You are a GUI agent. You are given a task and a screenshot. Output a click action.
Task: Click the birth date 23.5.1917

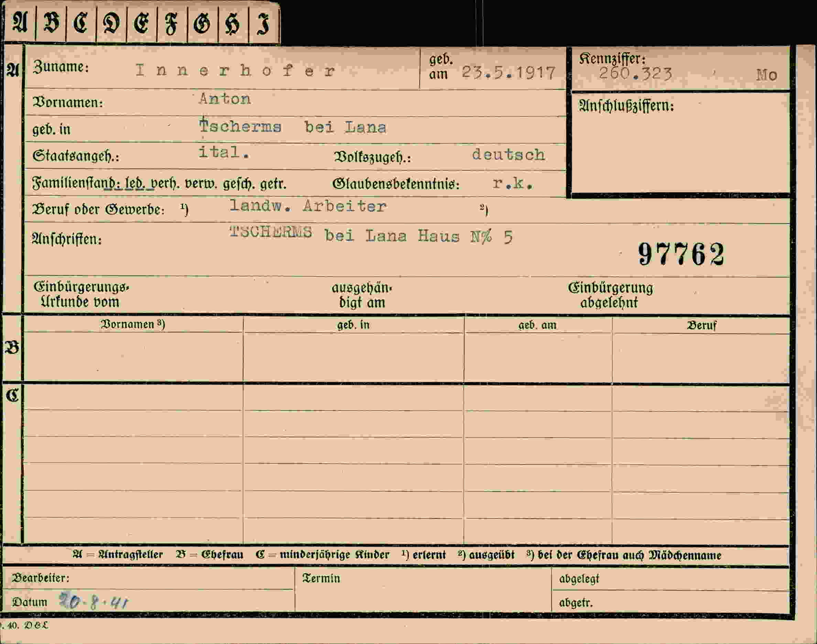[x=509, y=73]
